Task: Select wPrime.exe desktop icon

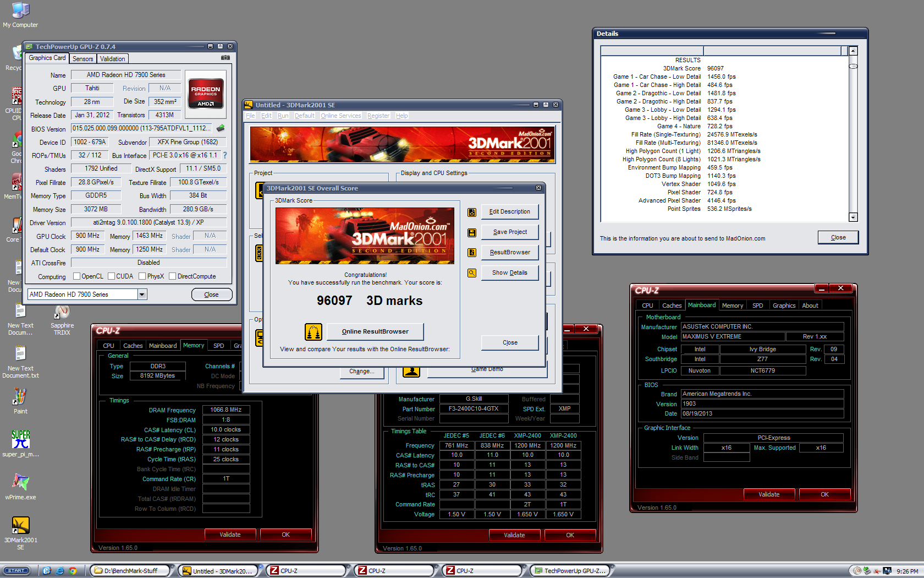Action: (x=20, y=487)
